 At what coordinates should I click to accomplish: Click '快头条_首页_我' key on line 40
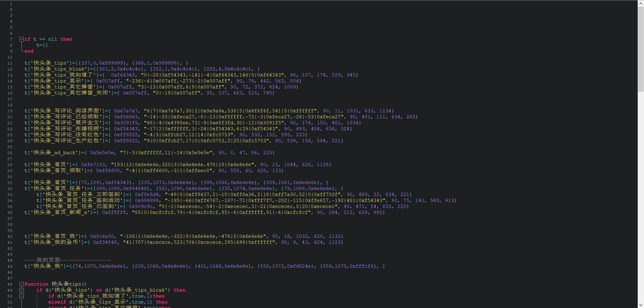(54, 236)
